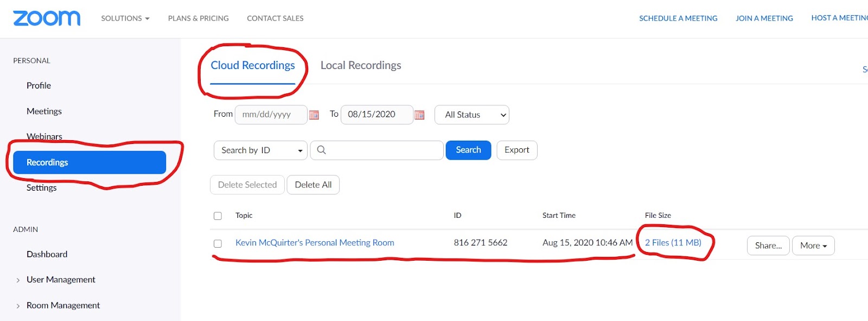
Task: Click the meeting ID 816 271 5662
Action: click(x=481, y=243)
